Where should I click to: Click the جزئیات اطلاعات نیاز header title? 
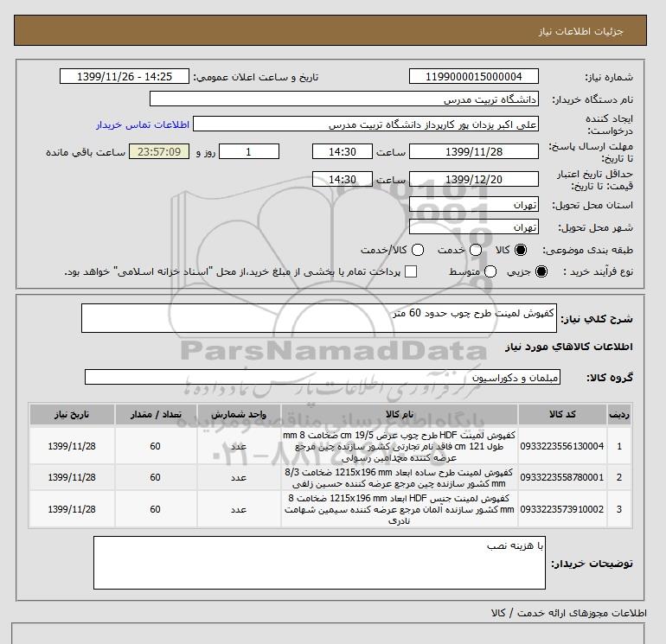(580, 31)
